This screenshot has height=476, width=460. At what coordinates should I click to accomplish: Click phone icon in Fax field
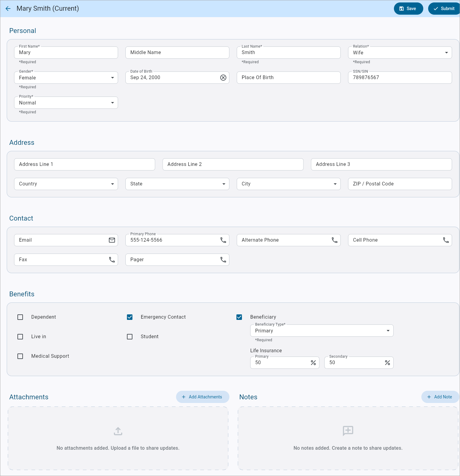[x=112, y=260]
